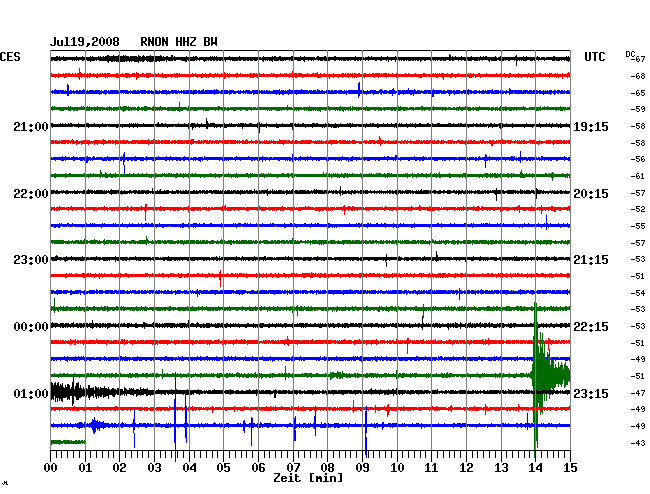650x494 pixels.
Task: Click the DC offset value -52
Action: click(638, 209)
